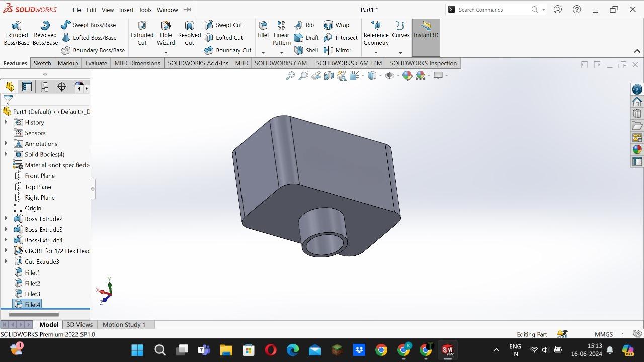Open Windows Start menu
The height and width of the screenshot is (362, 644).
pyautogui.click(x=137, y=350)
